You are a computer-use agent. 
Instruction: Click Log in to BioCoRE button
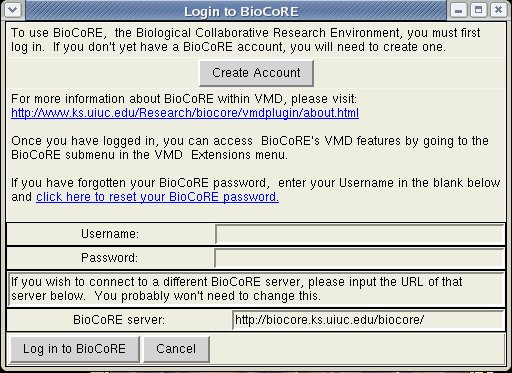(75, 349)
